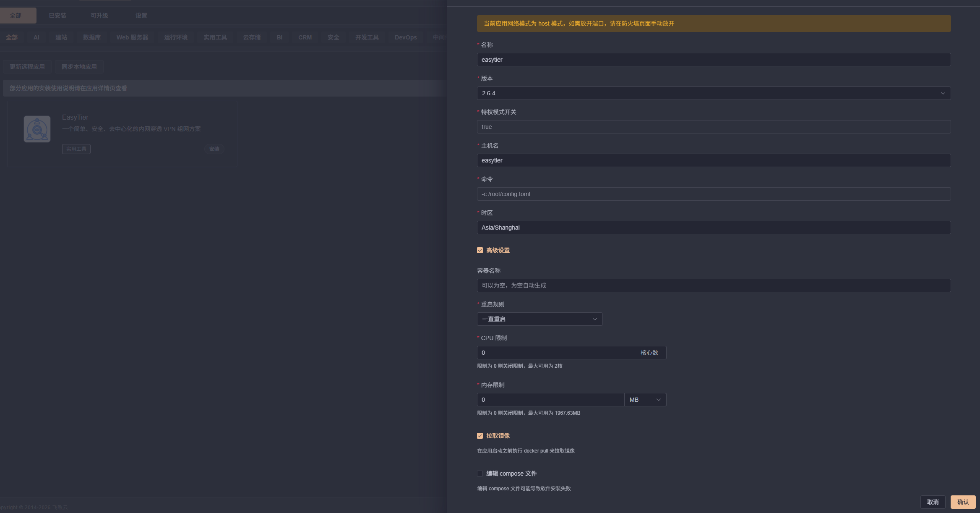Select the Web 服务器 category tab
980x513 pixels.
point(132,37)
